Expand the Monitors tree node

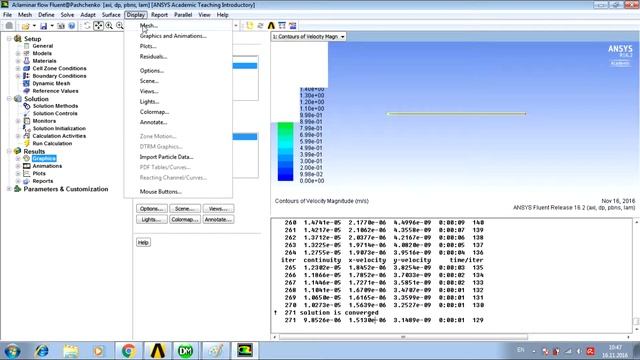click(18, 121)
